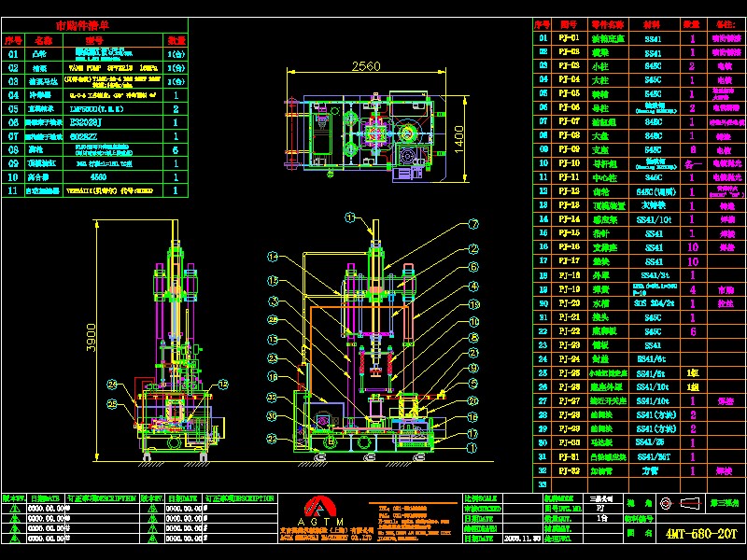Image resolution: width=747 pixels, height=560 pixels.
Task: Click model 4560 in purchased parts row 10
Action: 98,177
